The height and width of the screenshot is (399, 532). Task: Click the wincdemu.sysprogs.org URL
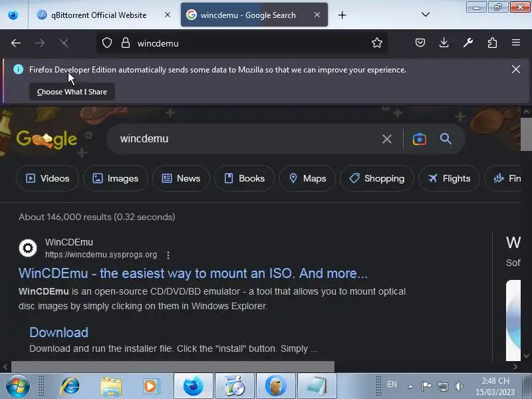[101, 255]
